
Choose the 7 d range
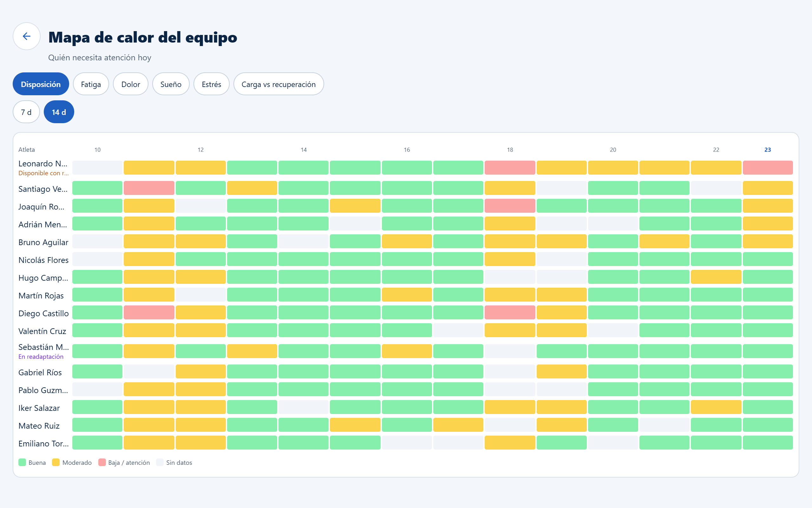click(26, 112)
